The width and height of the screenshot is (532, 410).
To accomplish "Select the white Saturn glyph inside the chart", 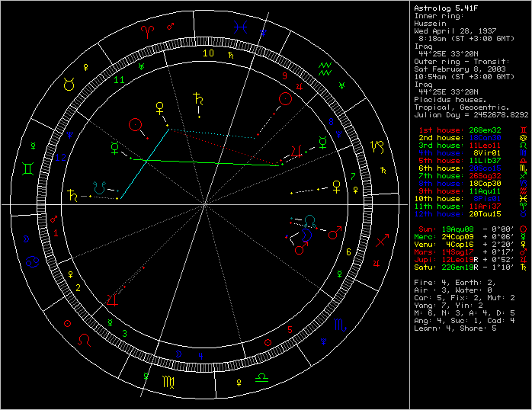I will coord(199,98).
